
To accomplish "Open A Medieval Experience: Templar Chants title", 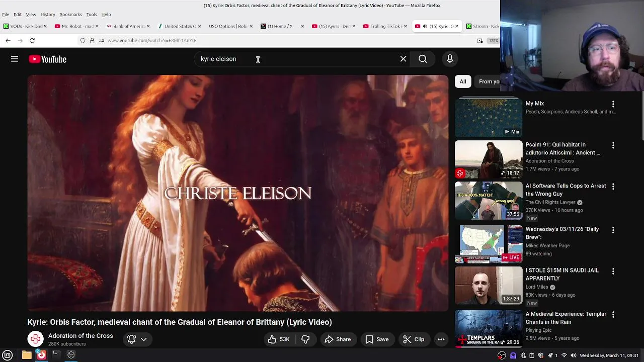I will 566,318.
